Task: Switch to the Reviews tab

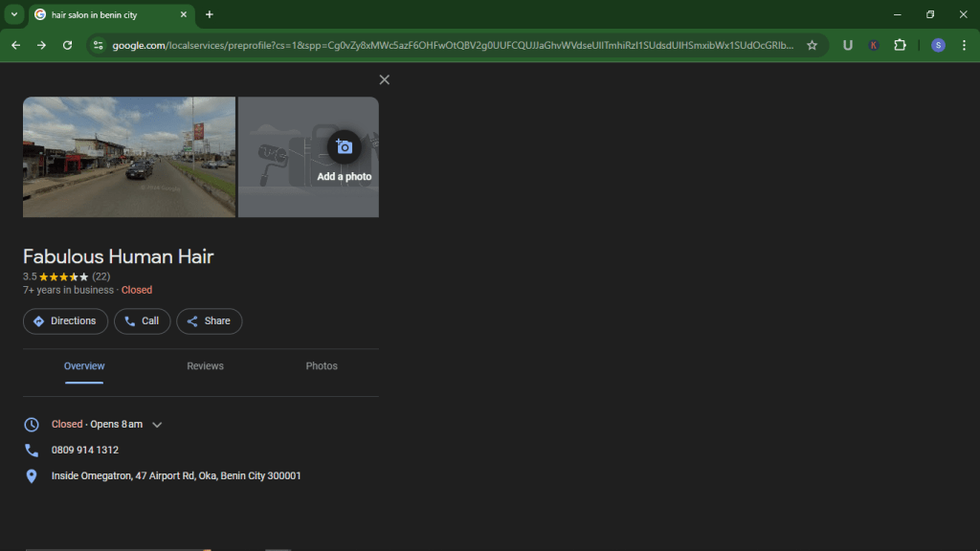Action: pyautogui.click(x=205, y=366)
